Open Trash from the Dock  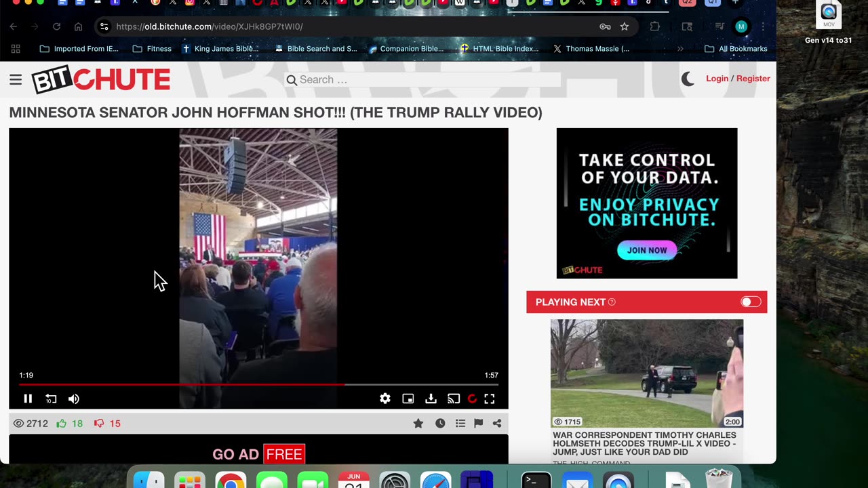(x=718, y=479)
